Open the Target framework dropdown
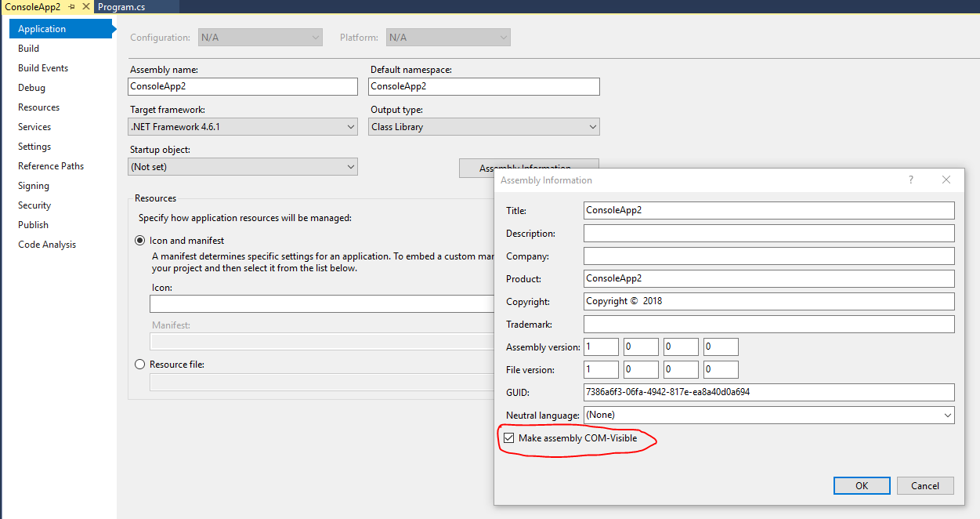 click(x=243, y=127)
